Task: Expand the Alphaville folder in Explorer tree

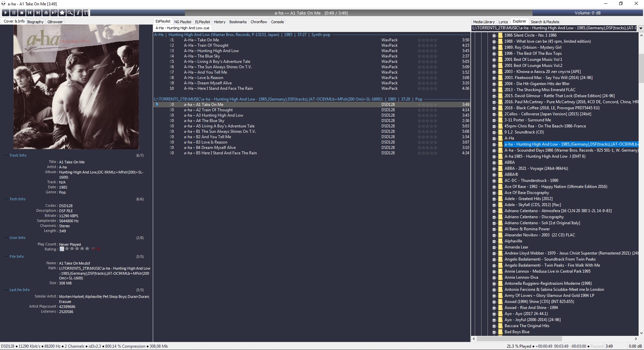Action: click(x=494, y=241)
